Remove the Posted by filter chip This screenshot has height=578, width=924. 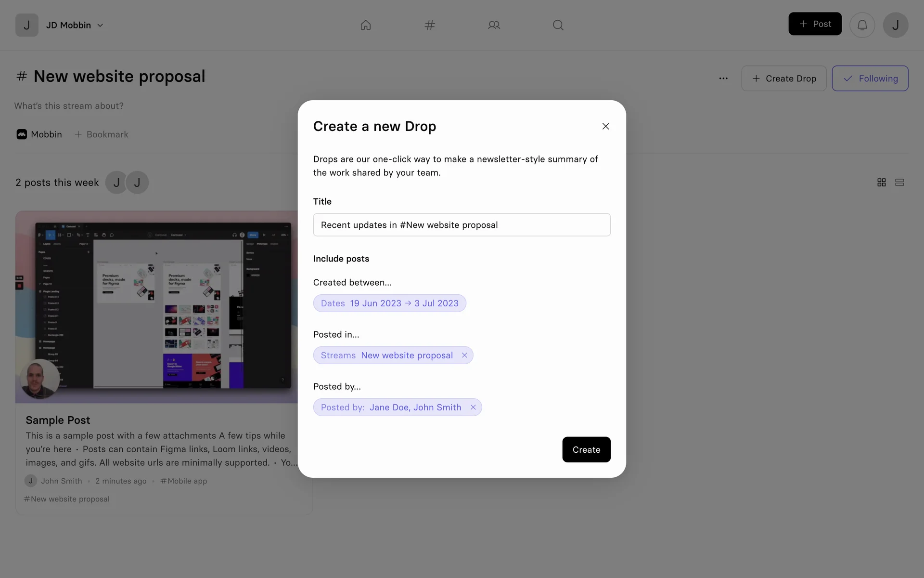tap(473, 407)
